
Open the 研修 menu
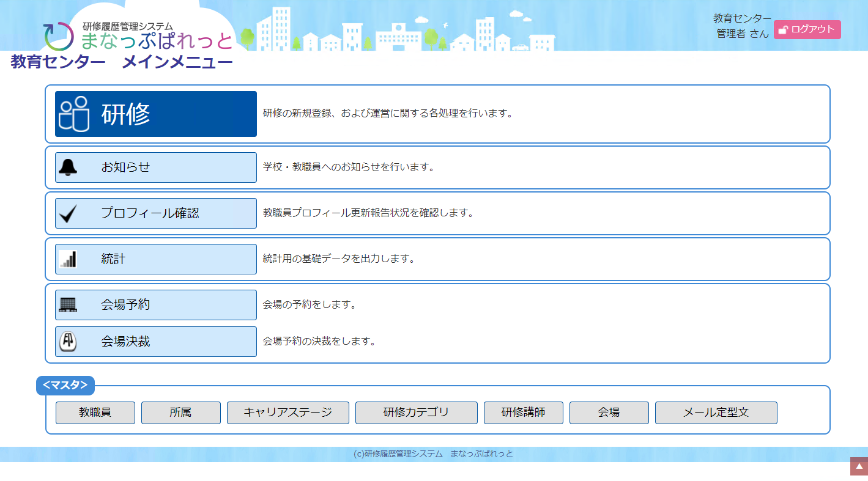pos(156,114)
